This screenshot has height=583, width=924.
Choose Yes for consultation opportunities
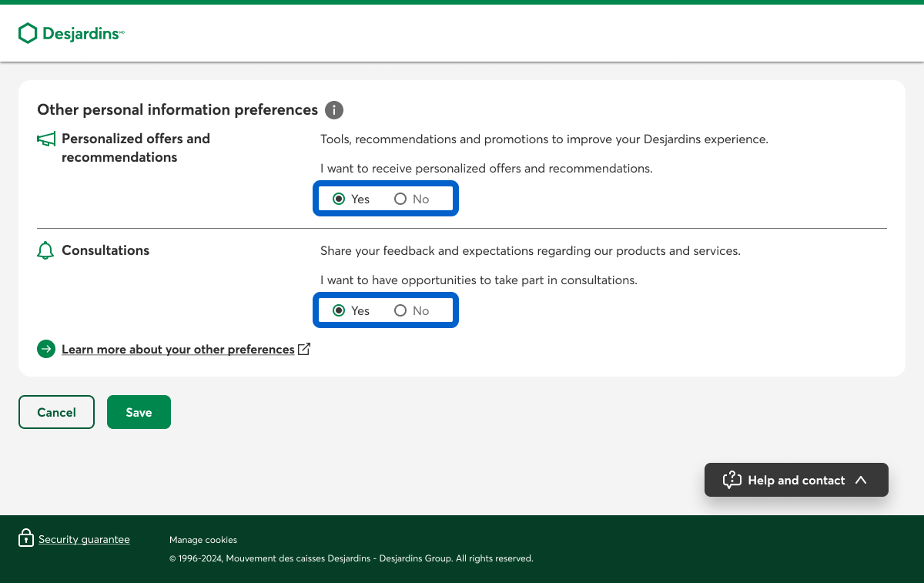click(339, 310)
